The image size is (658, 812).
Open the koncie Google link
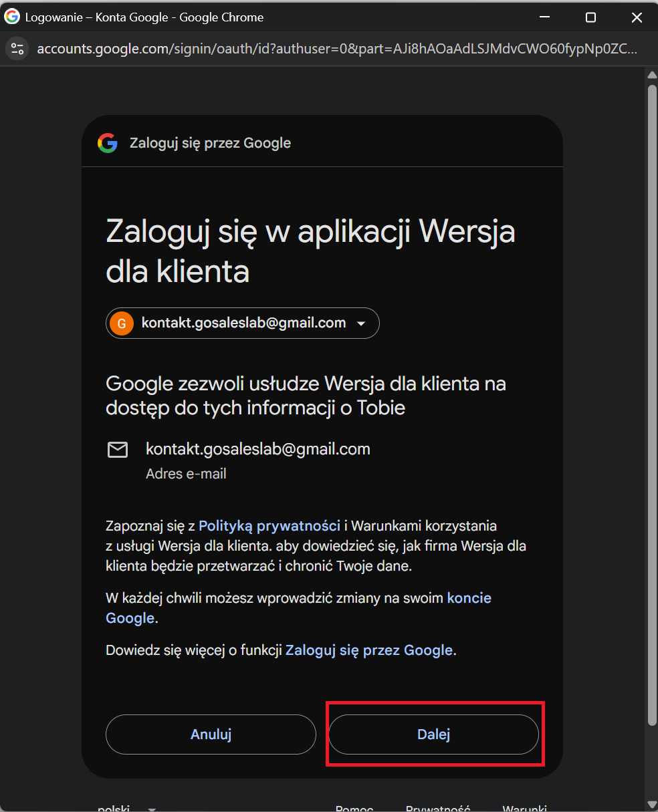tap(298, 608)
